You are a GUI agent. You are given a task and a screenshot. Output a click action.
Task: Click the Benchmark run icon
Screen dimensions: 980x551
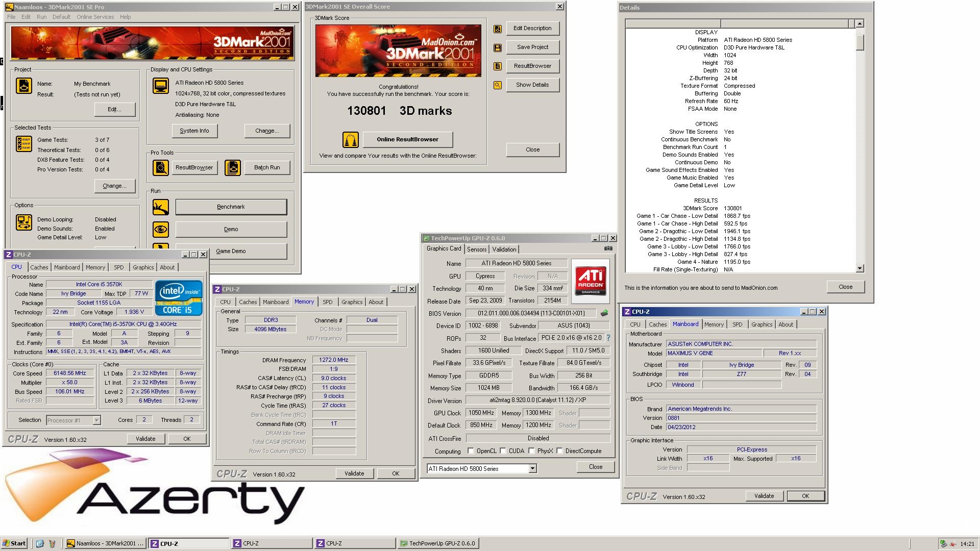click(x=161, y=207)
